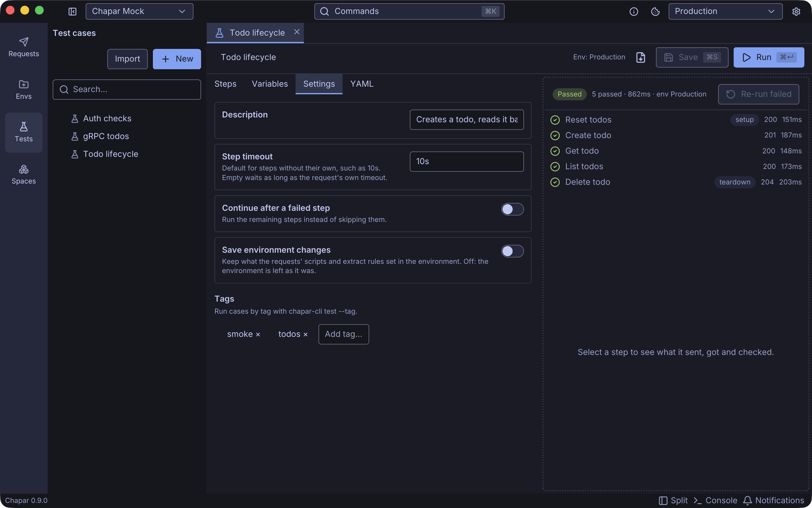Open settings gear icon
Screen dimensions: 812x508
(796, 11)
